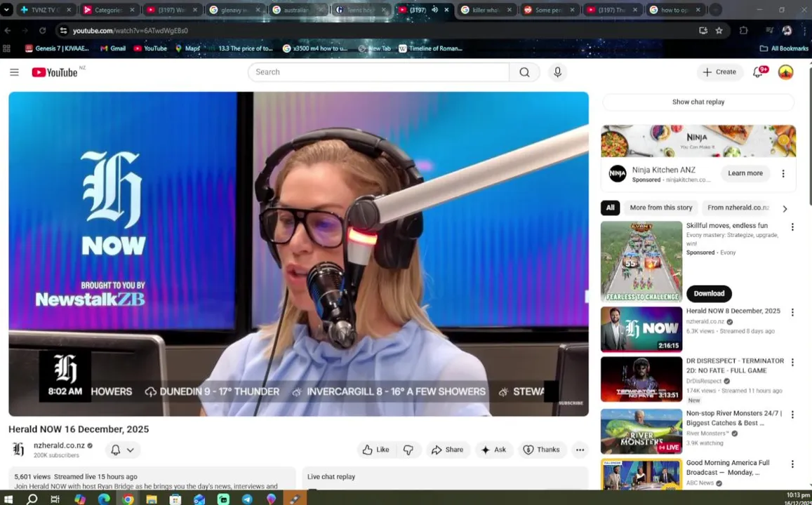The image size is (812, 505).
Task: Switch to killer whale Google tab
Action: 486,9
